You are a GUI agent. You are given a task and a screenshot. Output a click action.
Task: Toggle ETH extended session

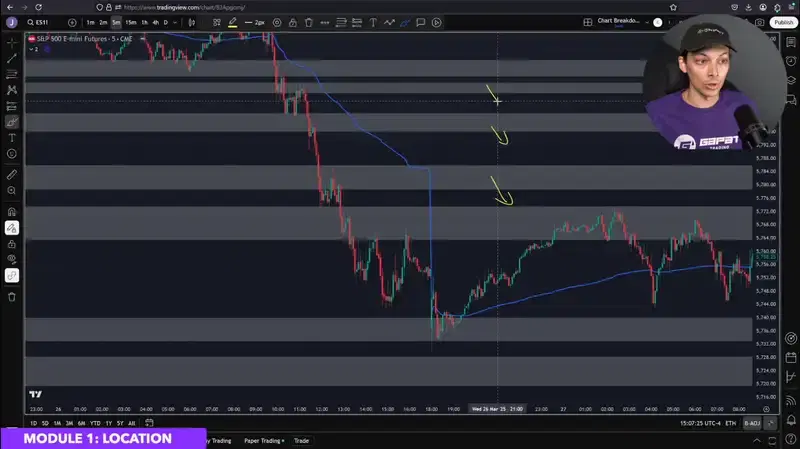point(731,423)
